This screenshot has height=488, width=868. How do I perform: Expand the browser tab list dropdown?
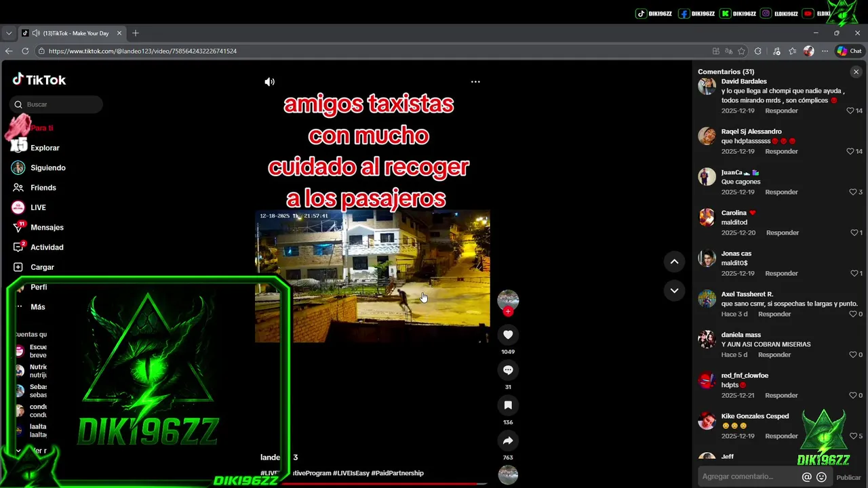[9, 33]
